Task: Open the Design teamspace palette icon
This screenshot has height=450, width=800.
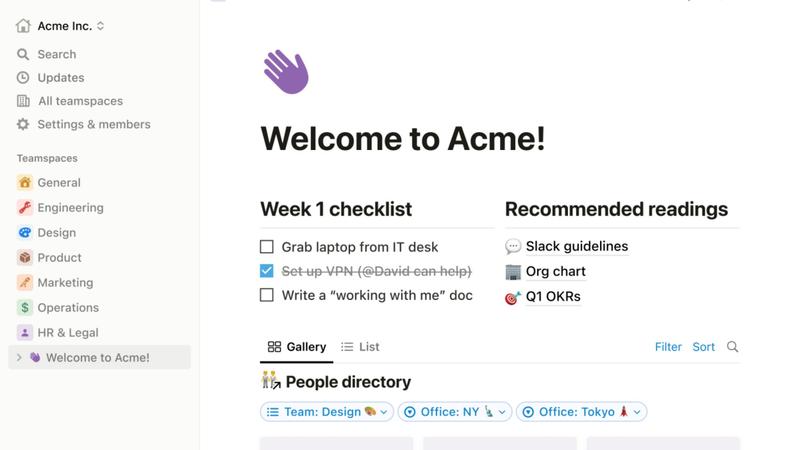Action: coord(25,233)
